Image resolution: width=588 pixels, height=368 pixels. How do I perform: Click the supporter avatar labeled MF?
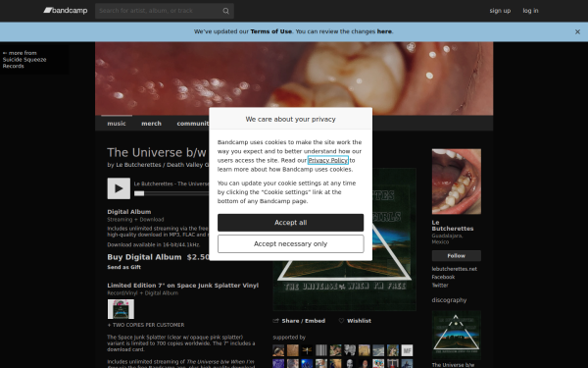(407, 350)
